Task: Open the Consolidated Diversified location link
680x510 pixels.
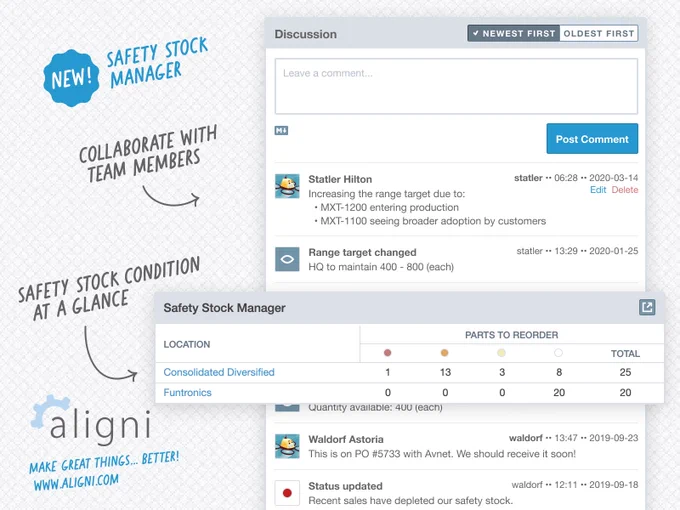Action: click(x=219, y=372)
